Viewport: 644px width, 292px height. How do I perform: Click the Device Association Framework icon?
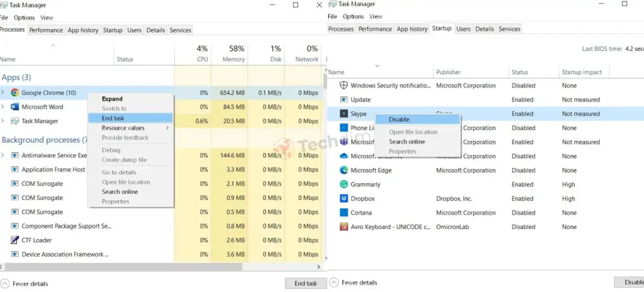pyautogui.click(x=15, y=254)
